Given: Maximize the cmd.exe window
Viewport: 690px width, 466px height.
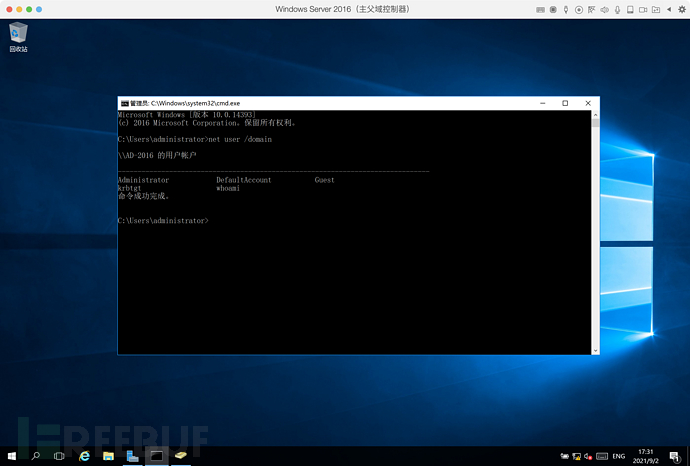Looking at the screenshot, I should click(x=565, y=103).
